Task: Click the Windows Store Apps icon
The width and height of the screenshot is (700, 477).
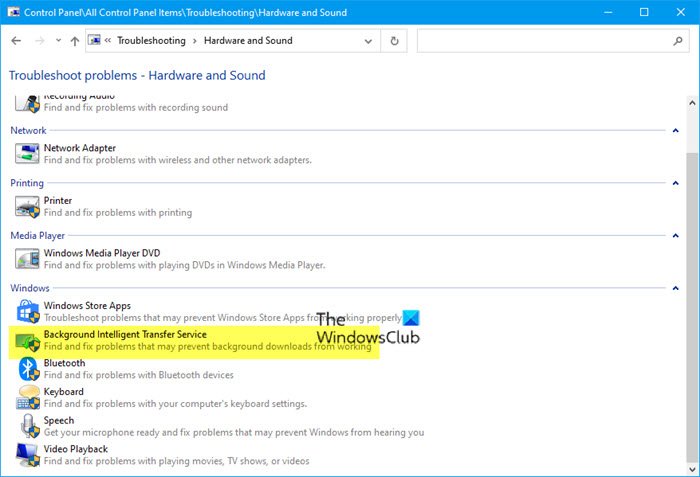Action: 28,311
